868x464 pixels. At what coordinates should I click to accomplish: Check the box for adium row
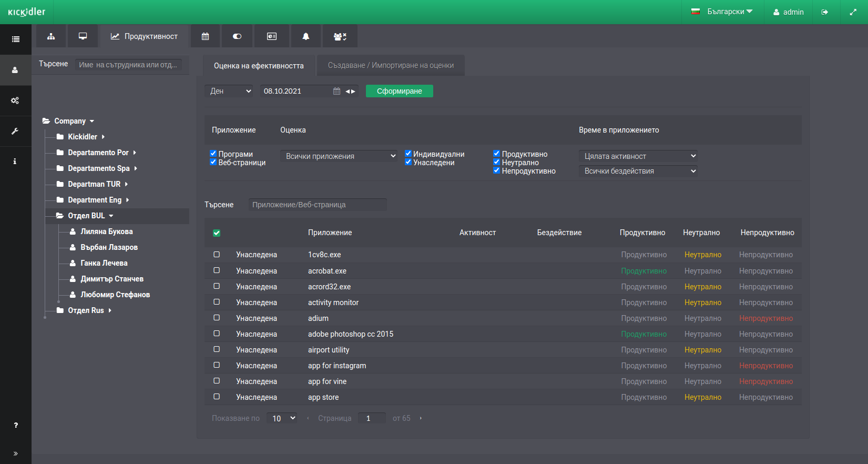(x=217, y=318)
